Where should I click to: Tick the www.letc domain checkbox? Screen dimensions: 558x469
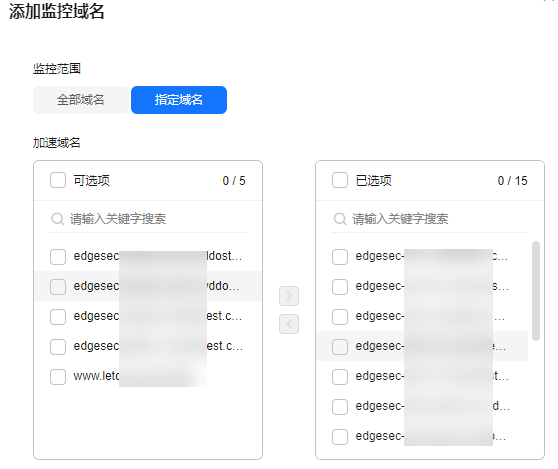pyautogui.click(x=58, y=377)
